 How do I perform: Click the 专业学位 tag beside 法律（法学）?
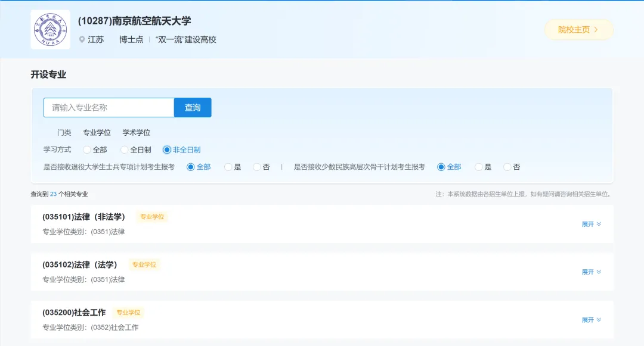[x=144, y=265]
